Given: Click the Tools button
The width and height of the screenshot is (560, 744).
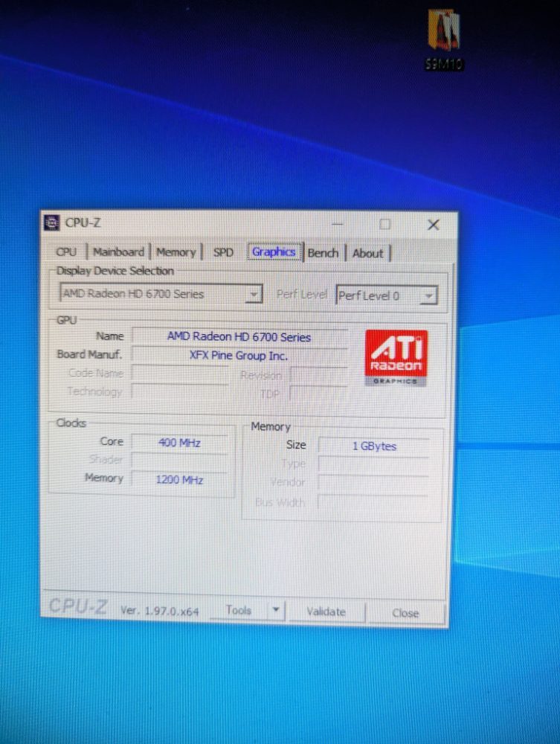Looking at the screenshot, I should click(238, 610).
